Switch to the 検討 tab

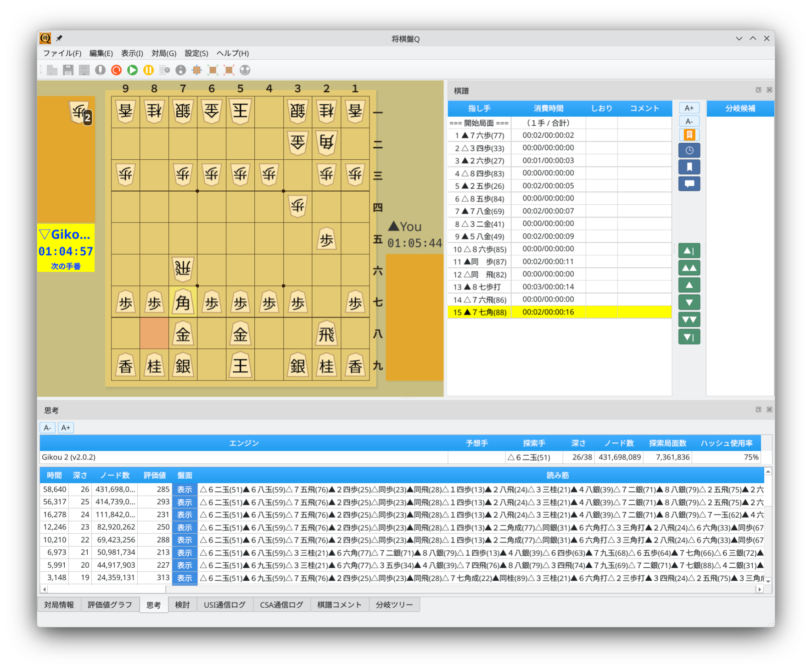[x=182, y=604]
